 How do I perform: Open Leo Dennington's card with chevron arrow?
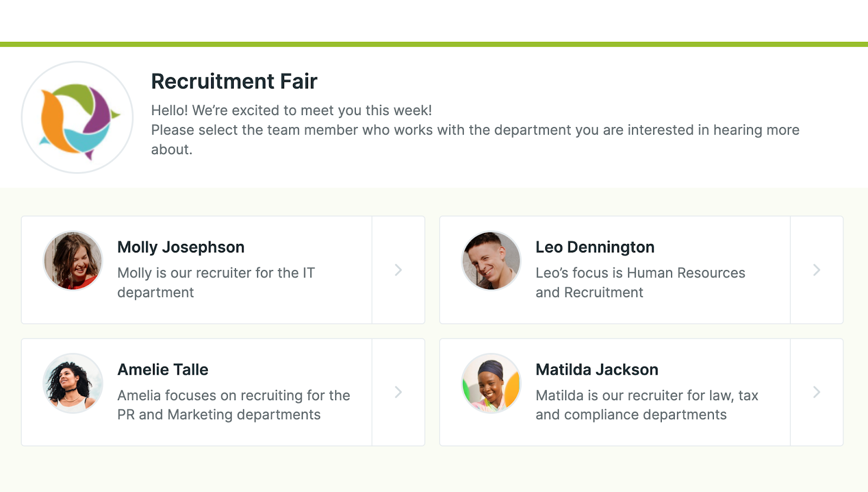(816, 270)
